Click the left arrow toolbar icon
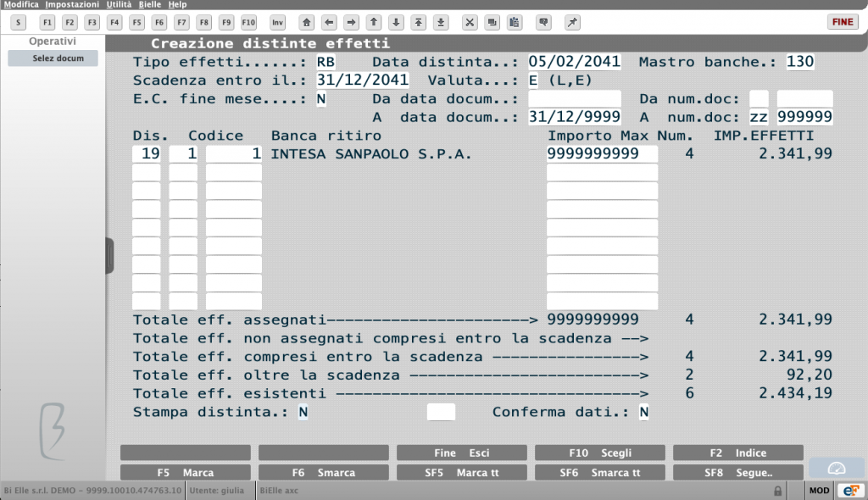Screen dimensions: 868x500 coord(329,23)
